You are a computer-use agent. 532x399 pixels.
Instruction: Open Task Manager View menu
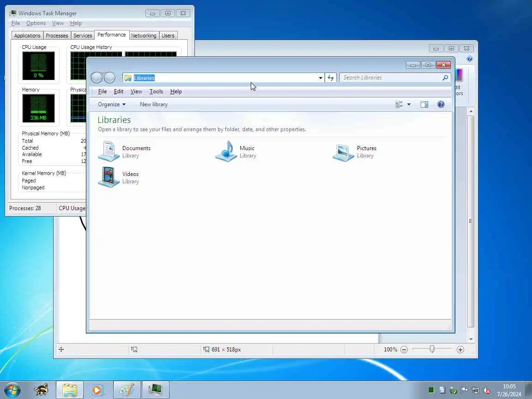pyautogui.click(x=58, y=23)
